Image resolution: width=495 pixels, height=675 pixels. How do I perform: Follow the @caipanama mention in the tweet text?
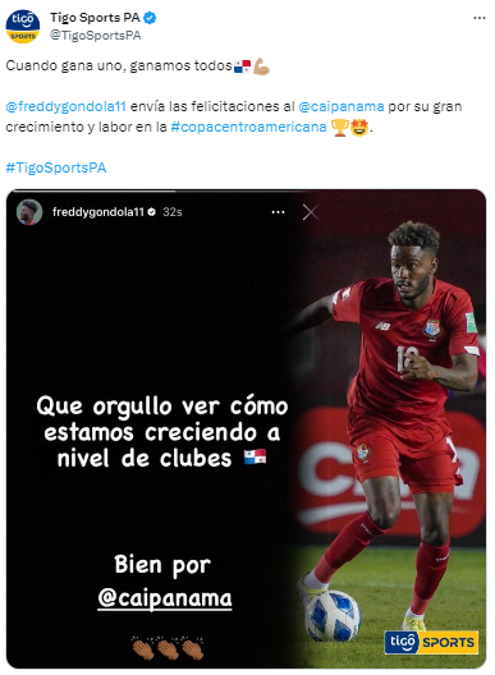point(341,106)
